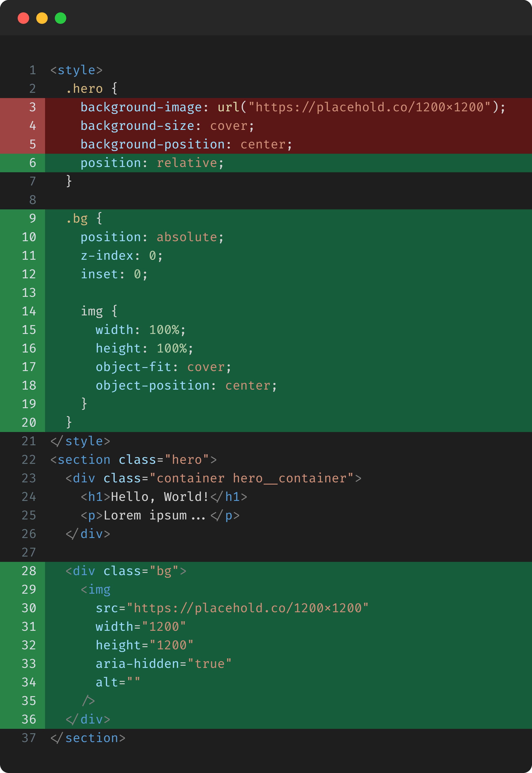The width and height of the screenshot is (532, 773).
Task: Click the closing </div> tag on line 26
Action: 88,534
